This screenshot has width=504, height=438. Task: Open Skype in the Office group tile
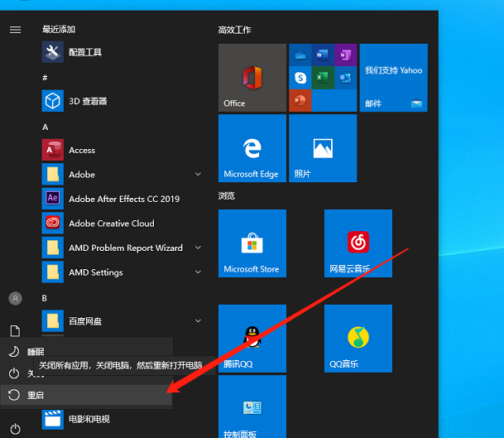click(x=300, y=78)
